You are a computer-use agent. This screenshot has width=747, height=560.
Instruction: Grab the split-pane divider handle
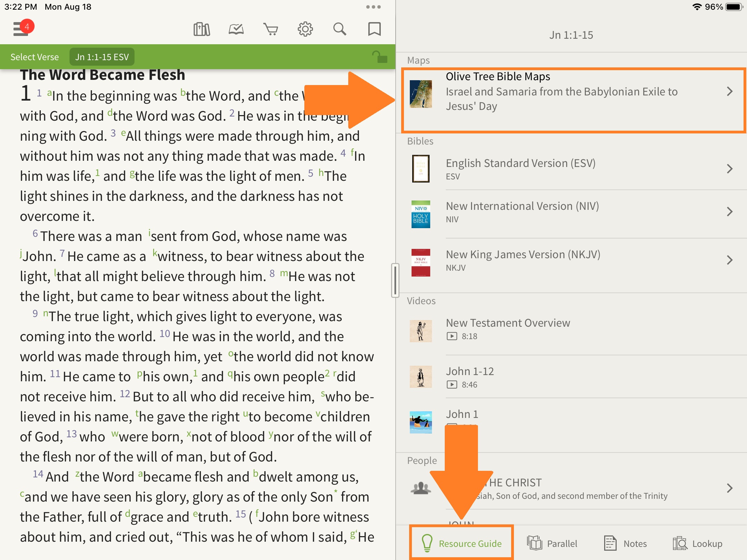click(395, 280)
